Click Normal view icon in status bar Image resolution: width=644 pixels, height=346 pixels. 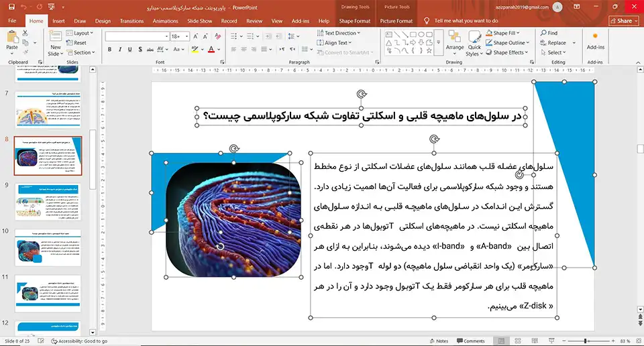tap(501, 341)
